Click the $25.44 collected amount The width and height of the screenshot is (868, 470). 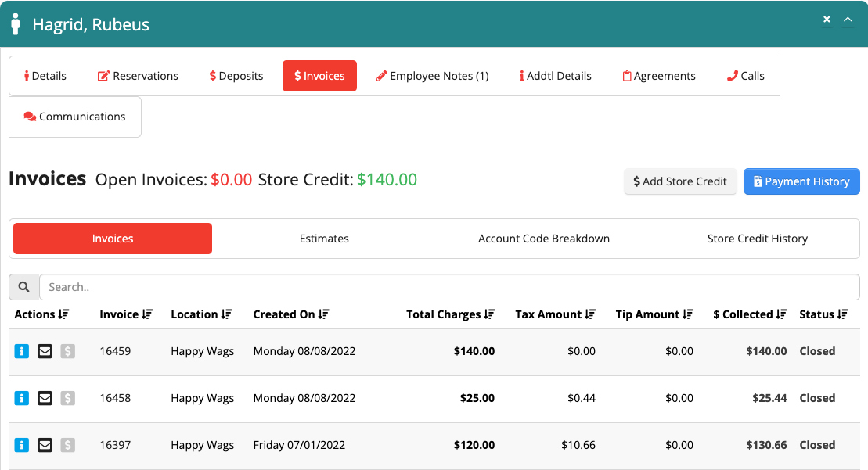[x=769, y=398]
